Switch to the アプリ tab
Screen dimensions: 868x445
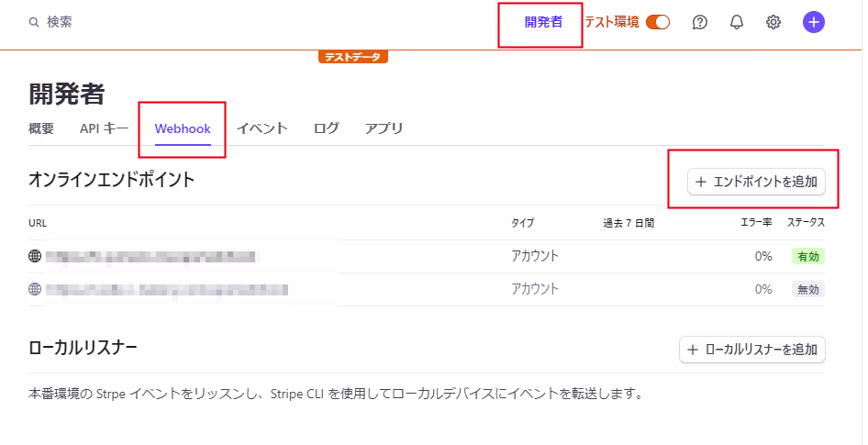[x=384, y=128]
